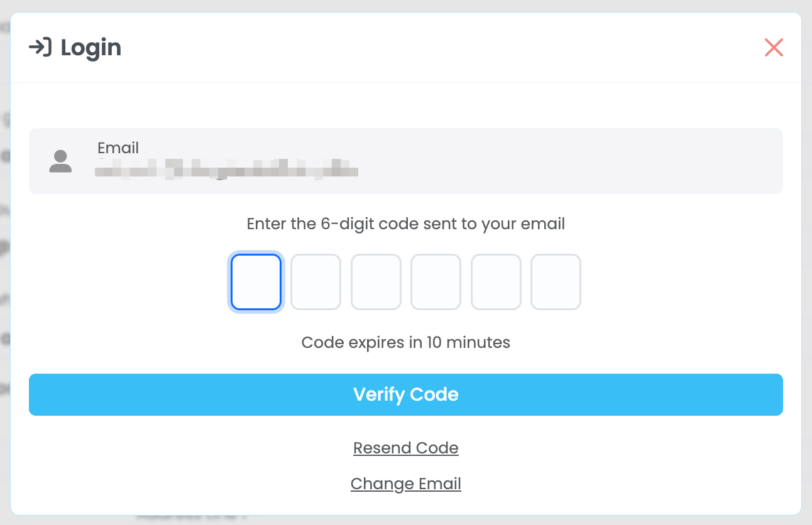This screenshot has width=812, height=525.
Task: Click the Email field label
Action: (x=118, y=148)
